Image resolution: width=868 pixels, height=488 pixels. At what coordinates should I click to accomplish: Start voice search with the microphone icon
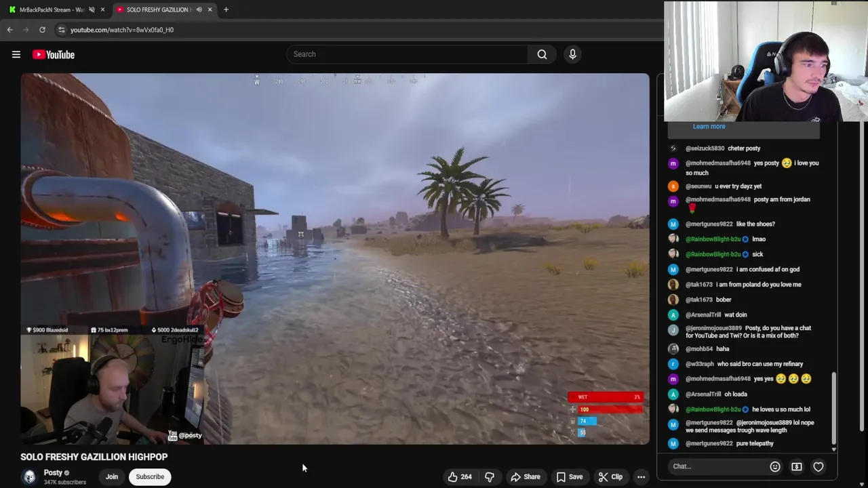click(572, 54)
